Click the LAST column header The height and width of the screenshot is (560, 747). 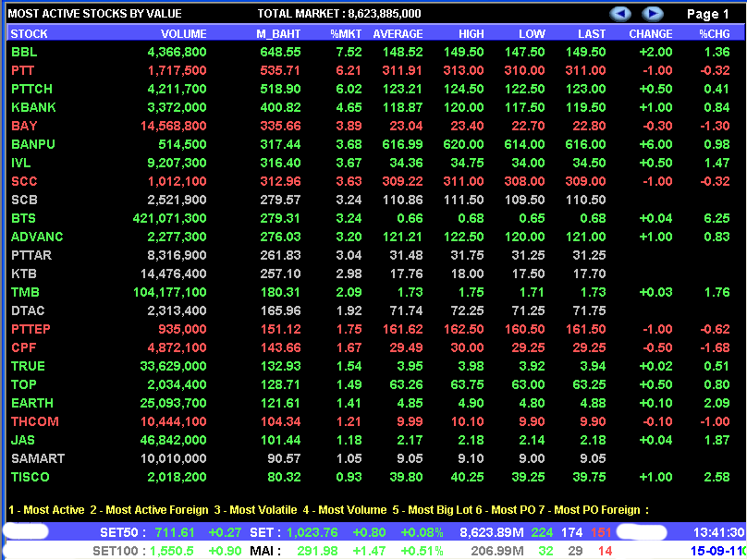click(592, 34)
